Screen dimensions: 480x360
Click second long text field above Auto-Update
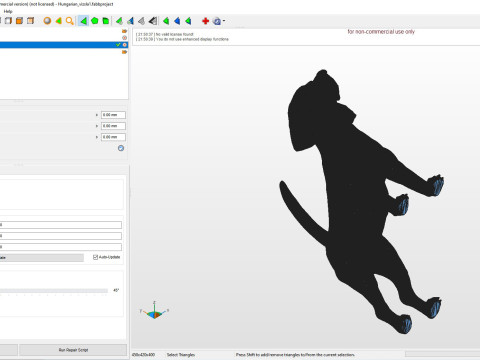click(x=61, y=236)
